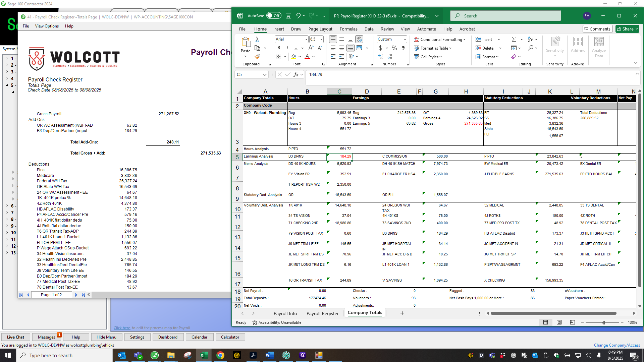Viewport: 644px width, 362px height.
Task: Open File menu in Sage report window
Action: click(26, 26)
